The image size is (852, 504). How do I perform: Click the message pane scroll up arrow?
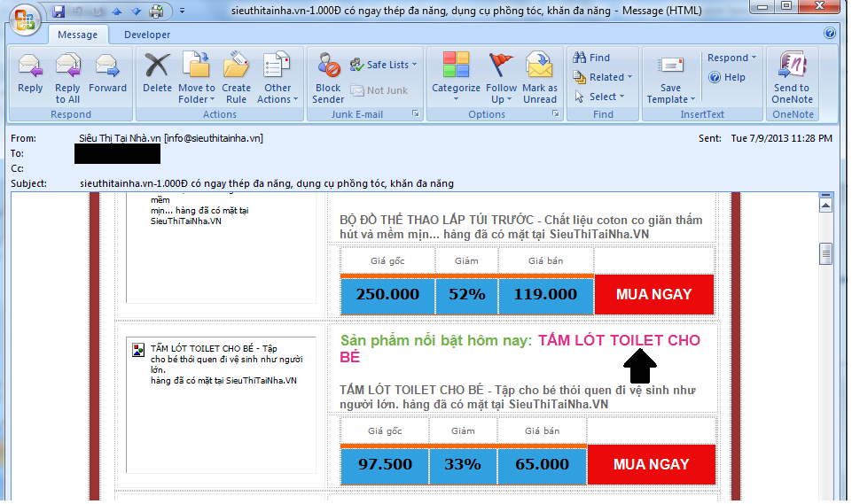coord(825,205)
